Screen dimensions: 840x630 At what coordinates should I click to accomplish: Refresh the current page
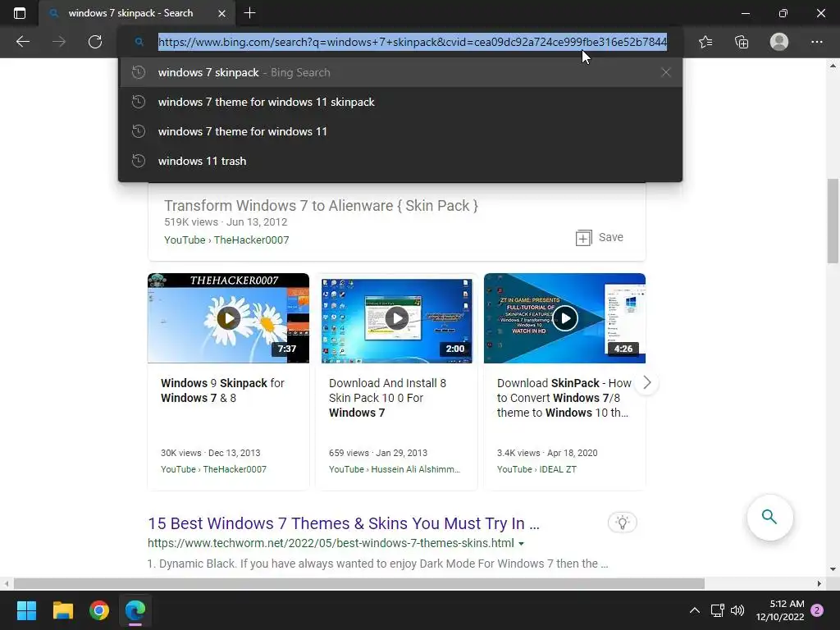click(x=95, y=42)
